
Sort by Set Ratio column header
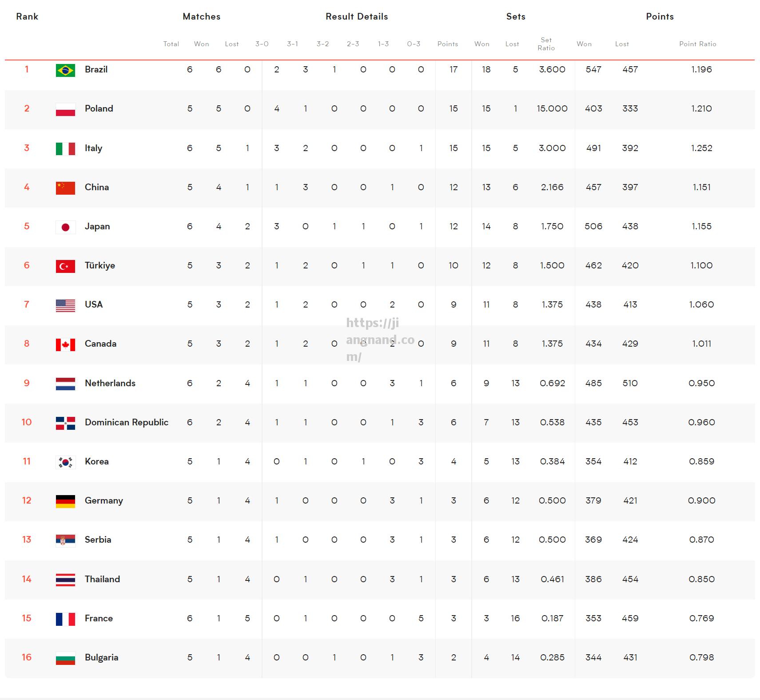[546, 44]
